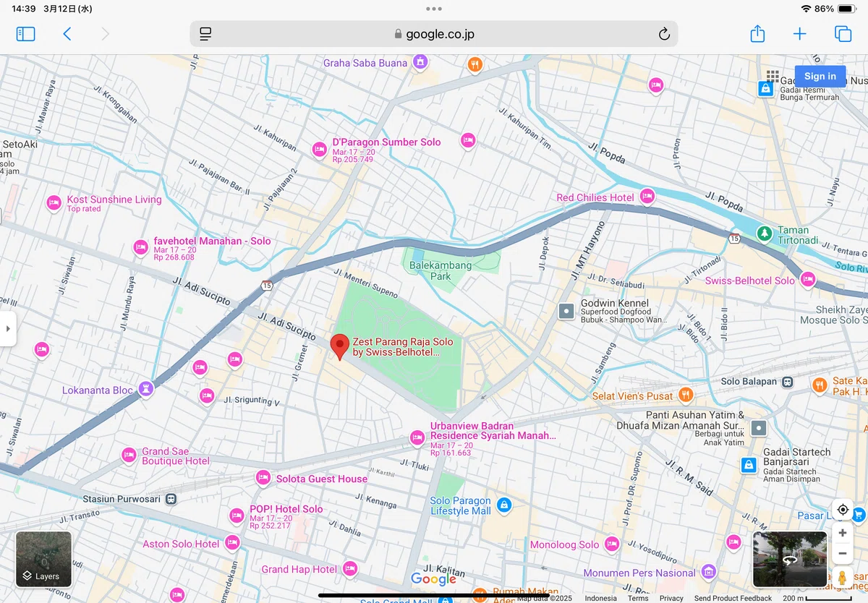Select the Balekambang Park label
This screenshot has width=868, height=603.
(441, 270)
